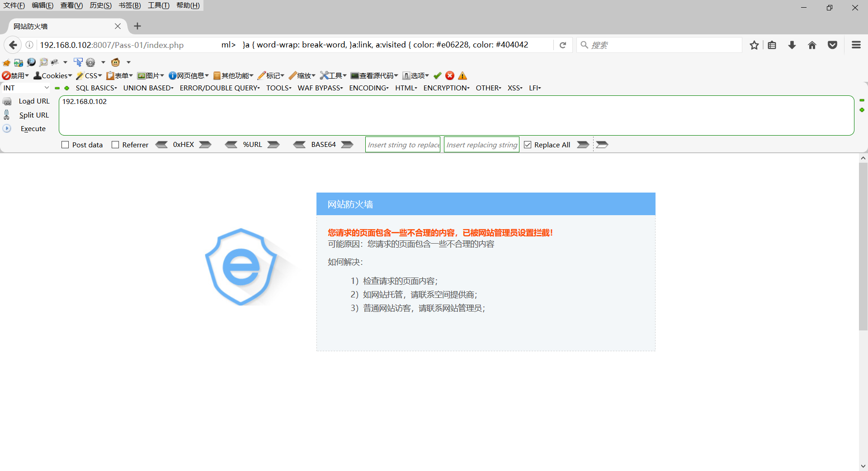Uncheck the Replace All checkbox

point(528,145)
